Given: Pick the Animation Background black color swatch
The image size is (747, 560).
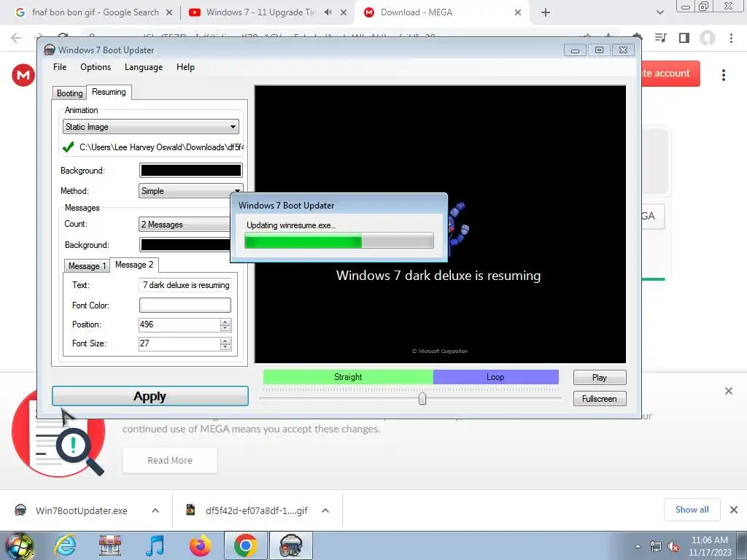Looking at the screenshot, I should 190,171.
